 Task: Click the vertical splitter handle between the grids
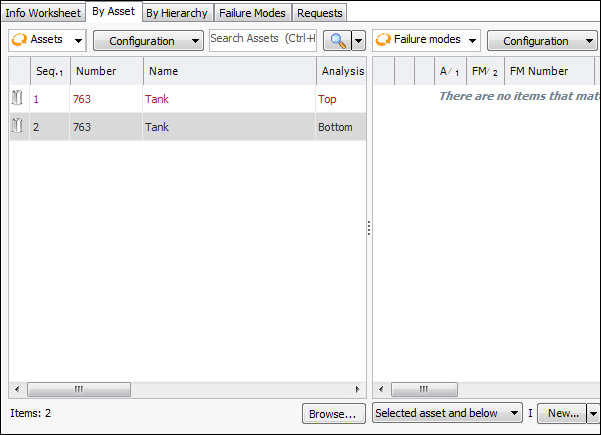point(369,228)
